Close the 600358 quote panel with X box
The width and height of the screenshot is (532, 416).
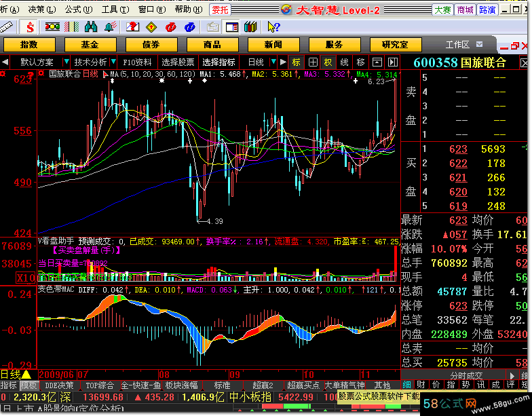[x=524, y=62]
